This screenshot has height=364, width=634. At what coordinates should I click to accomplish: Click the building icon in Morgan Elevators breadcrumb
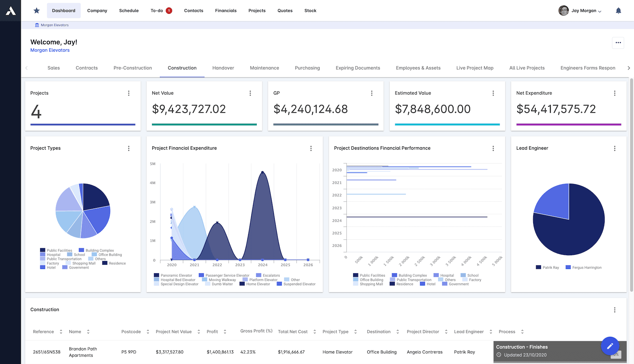(x=37, y=25)
